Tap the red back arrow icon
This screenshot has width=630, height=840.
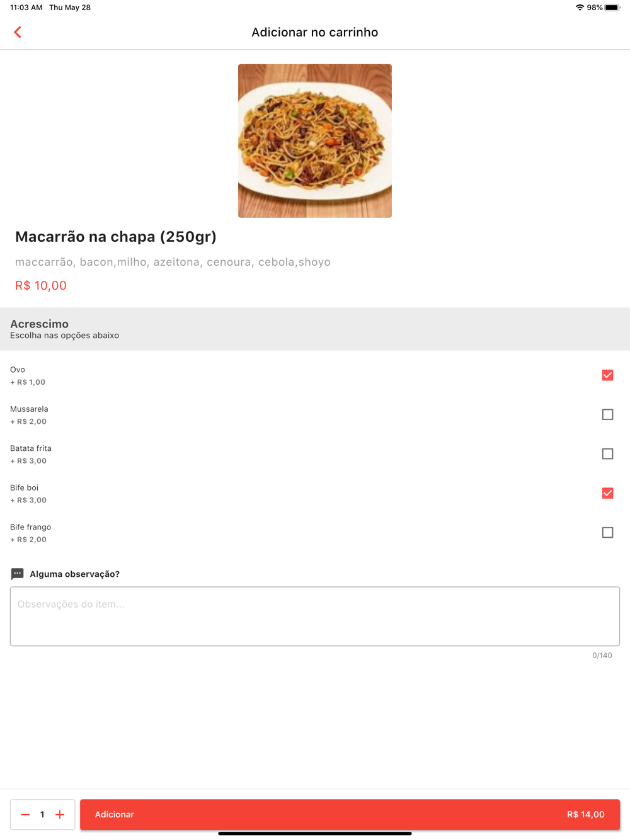[18, 32]
